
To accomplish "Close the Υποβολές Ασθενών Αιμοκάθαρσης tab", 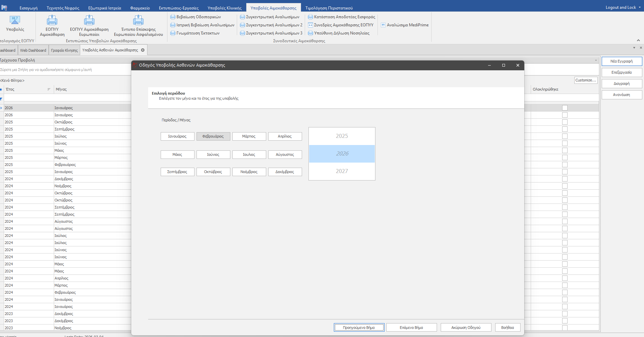I will pyautogui.click(x=143, y=50).
